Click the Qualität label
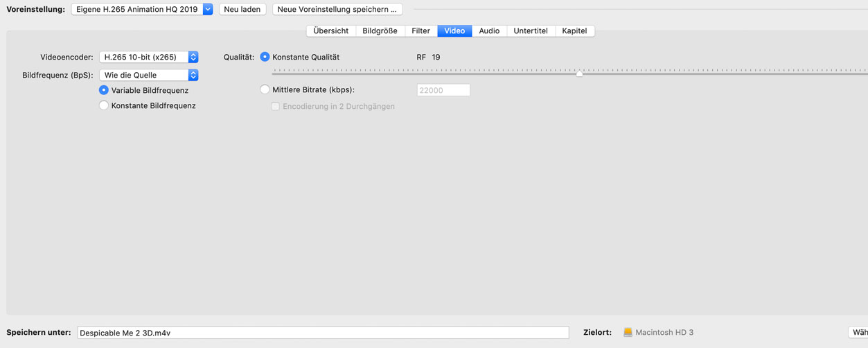868x348 pixels. click(x=239, y=58)
